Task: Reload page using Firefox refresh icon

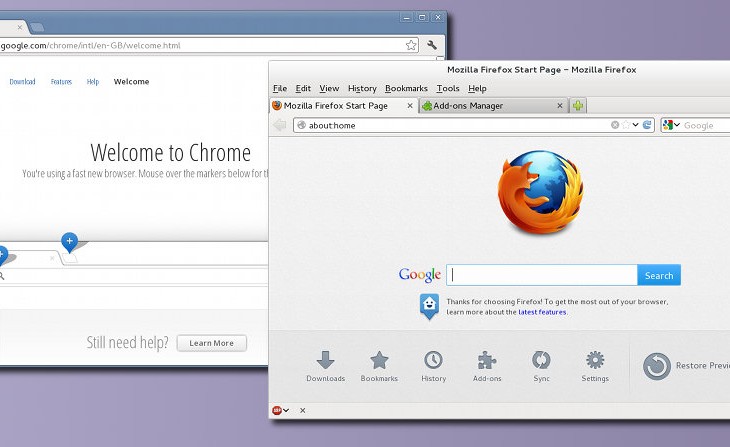Action: 647,125
